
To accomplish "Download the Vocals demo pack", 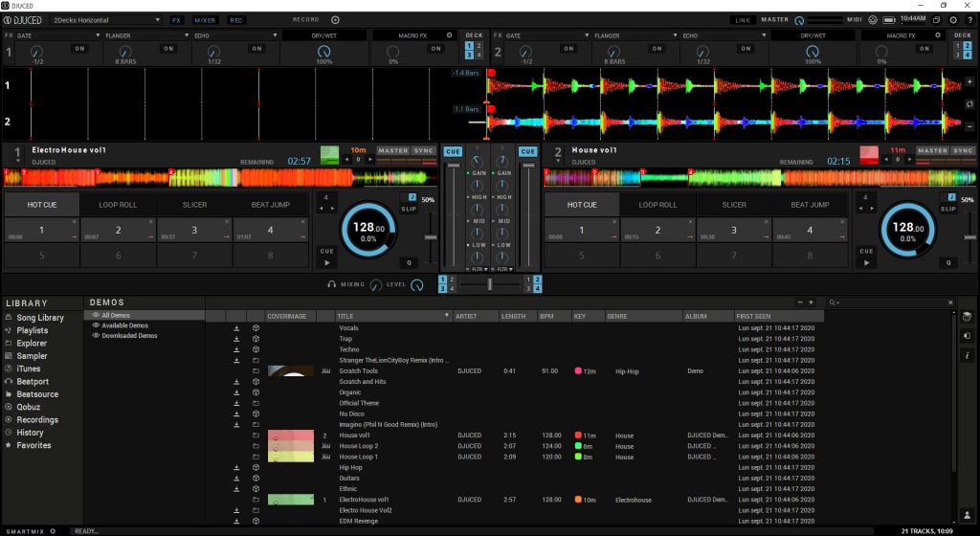I will pyautogui.click(x=237, y=328).
